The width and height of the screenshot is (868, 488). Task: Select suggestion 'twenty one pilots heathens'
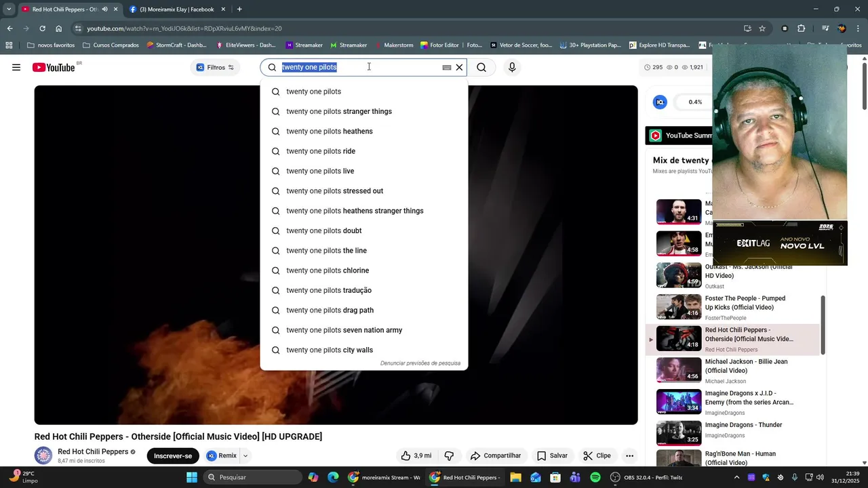364,131
